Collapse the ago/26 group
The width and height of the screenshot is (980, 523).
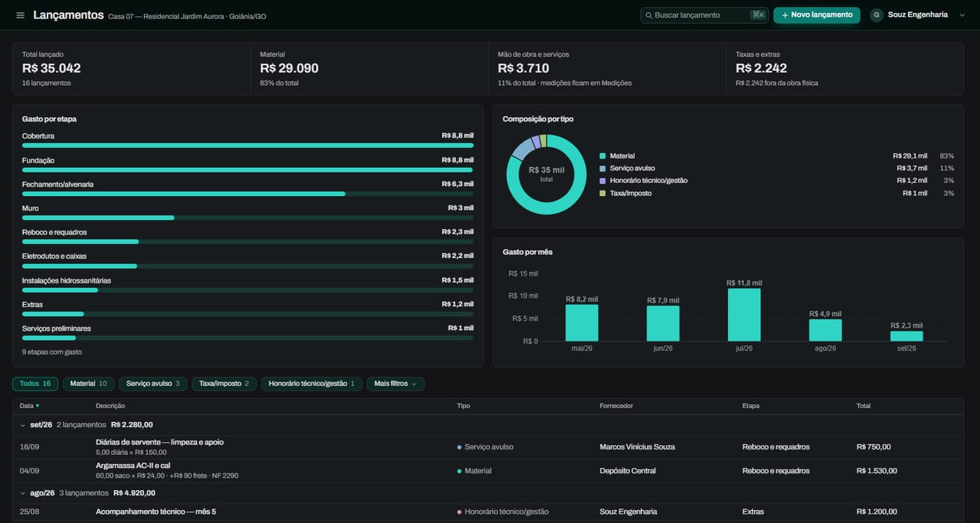[x=23, y=493]
